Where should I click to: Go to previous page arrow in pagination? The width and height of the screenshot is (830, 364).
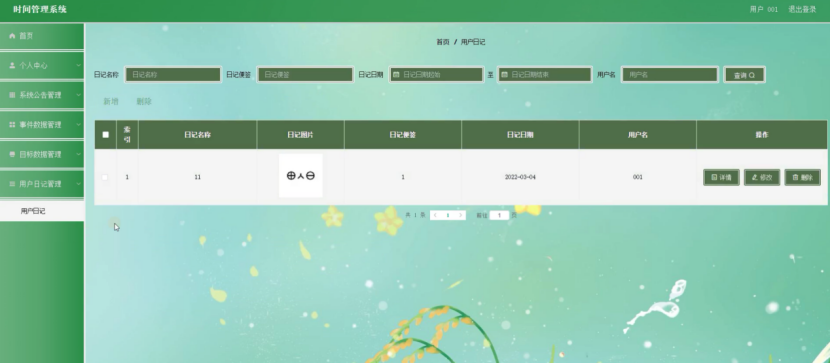435,215
